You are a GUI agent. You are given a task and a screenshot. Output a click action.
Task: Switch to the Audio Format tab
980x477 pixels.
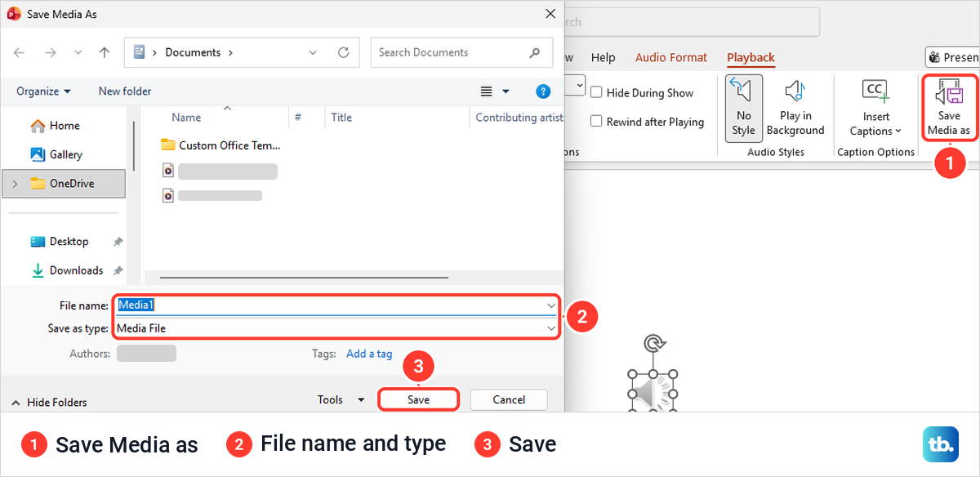(x=671, y=57)
